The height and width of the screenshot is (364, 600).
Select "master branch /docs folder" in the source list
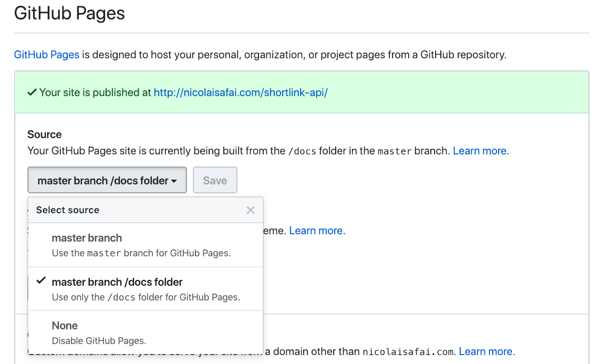[x=117, y=282]
